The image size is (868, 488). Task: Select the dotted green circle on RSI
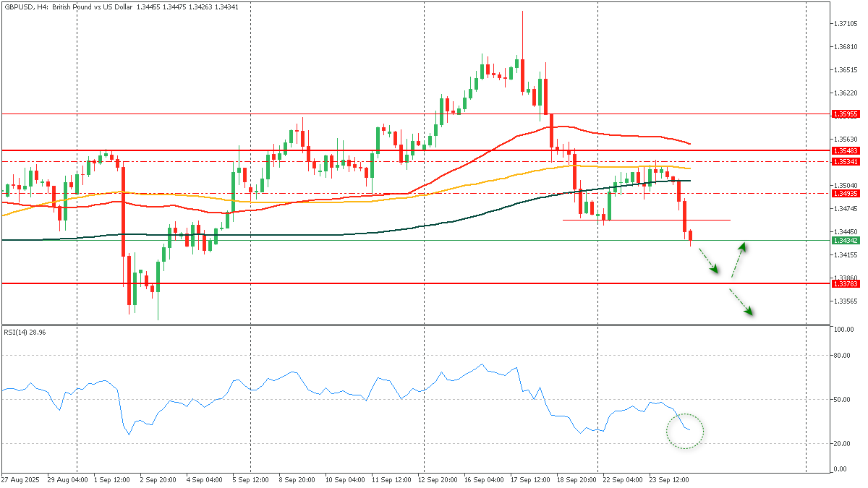click(684, 431)
